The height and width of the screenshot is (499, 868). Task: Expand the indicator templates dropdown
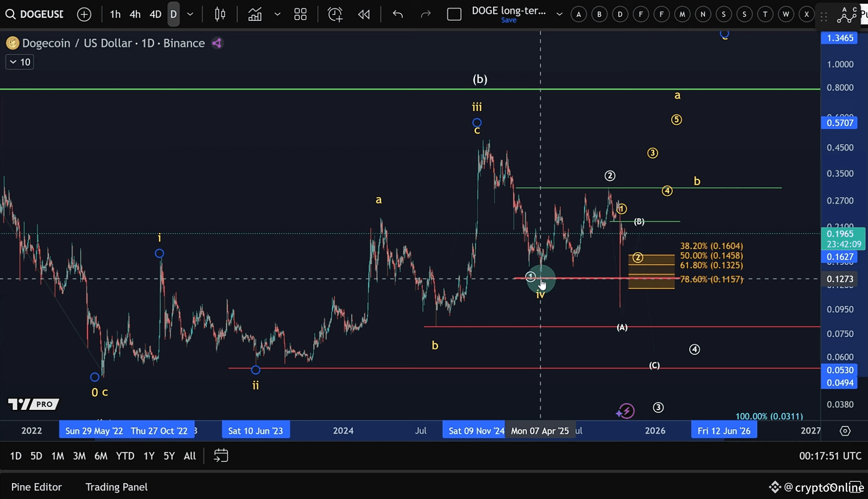coord(277,14)
